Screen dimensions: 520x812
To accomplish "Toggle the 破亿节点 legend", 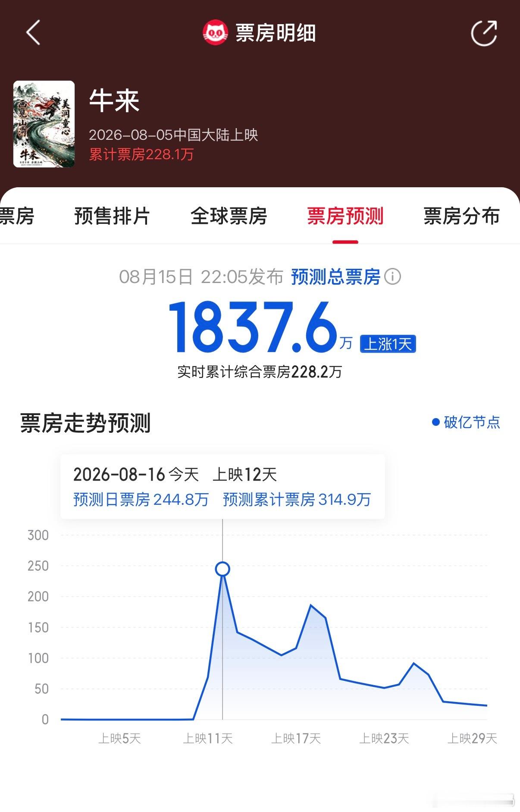I will 466,422.
